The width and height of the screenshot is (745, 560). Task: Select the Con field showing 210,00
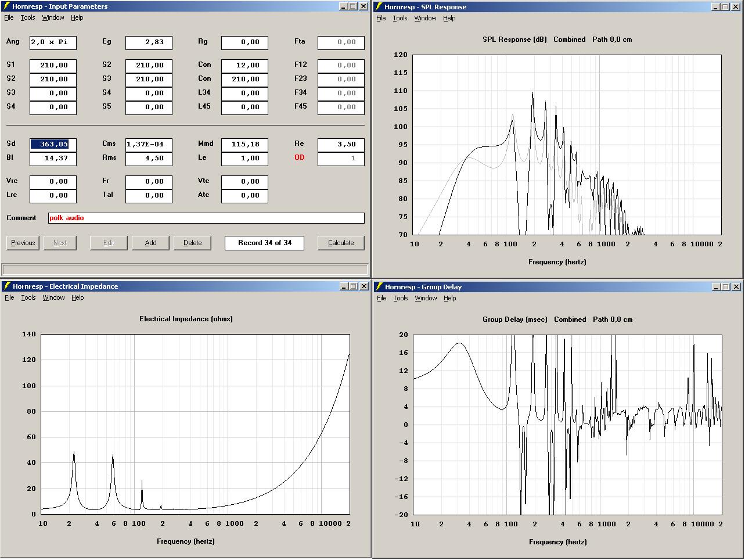click(244, 80)
